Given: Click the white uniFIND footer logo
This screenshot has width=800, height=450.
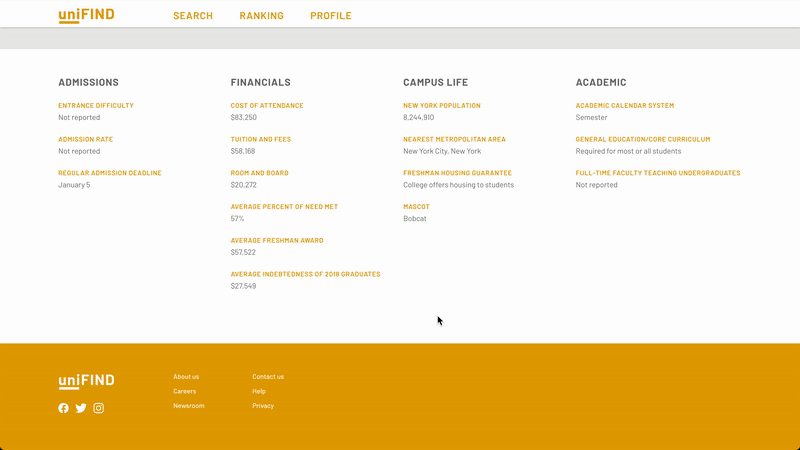Looking at the screenshot, I should 86,382.
